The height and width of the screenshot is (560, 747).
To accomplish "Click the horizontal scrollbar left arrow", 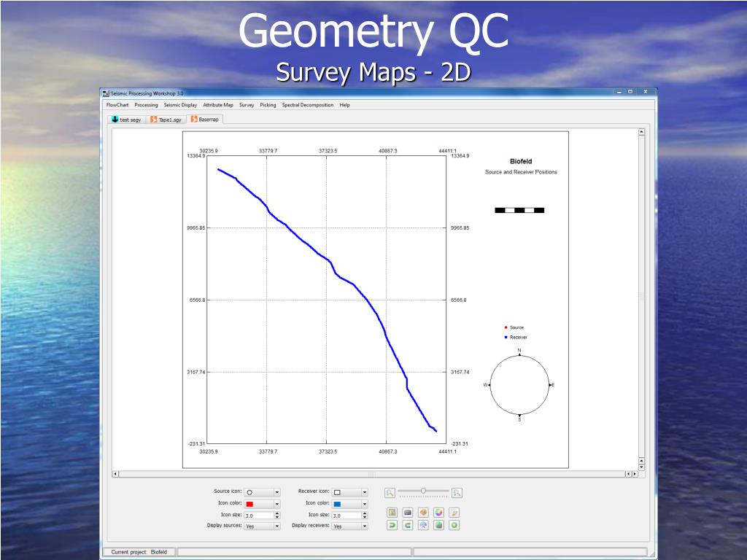I will pos(115,474).
